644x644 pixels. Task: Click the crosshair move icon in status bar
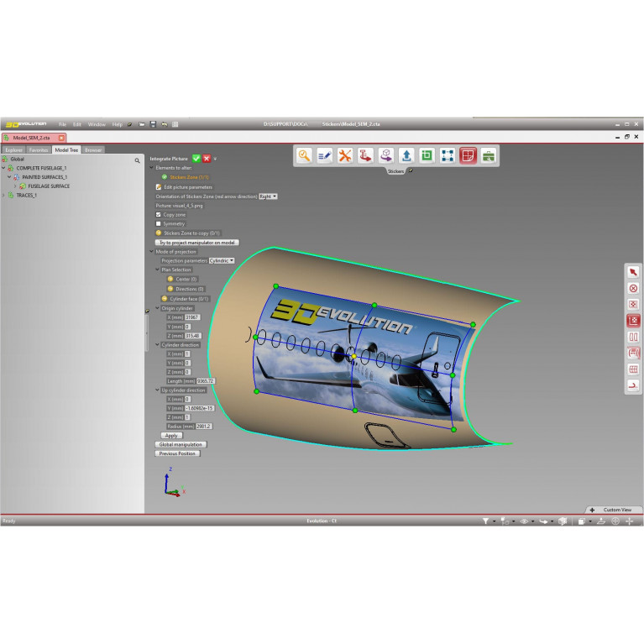(x=629, y=521)
